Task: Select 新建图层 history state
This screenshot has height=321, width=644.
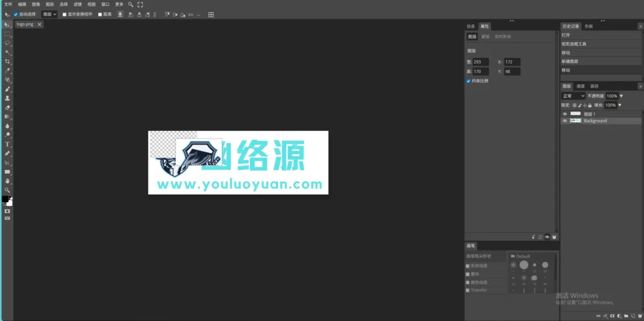Action: click(x=601, y=61)
